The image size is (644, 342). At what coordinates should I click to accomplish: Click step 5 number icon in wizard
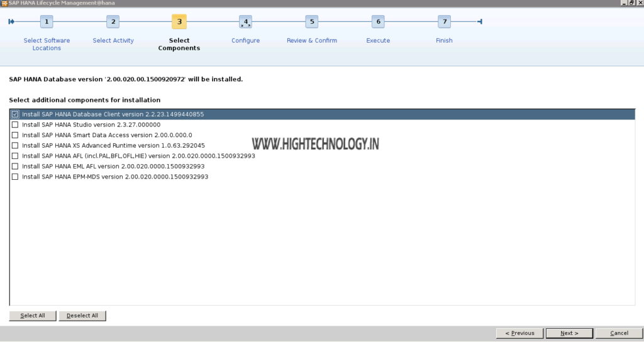pyautogui.click(x=312, y=22)
